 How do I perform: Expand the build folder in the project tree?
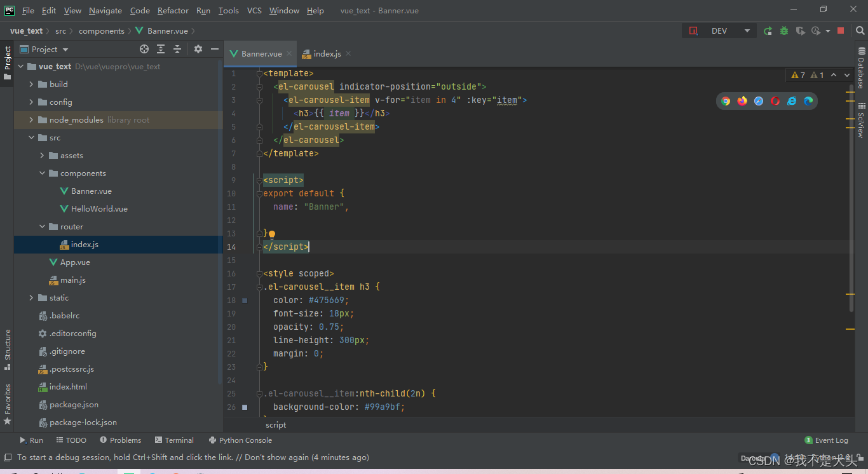tap(30, 84)
